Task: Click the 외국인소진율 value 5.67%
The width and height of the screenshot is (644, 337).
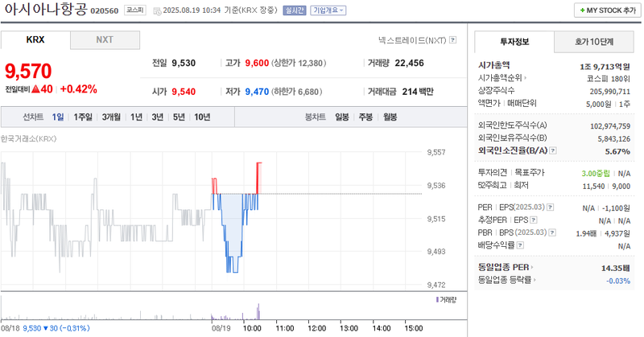Action: 617,151
